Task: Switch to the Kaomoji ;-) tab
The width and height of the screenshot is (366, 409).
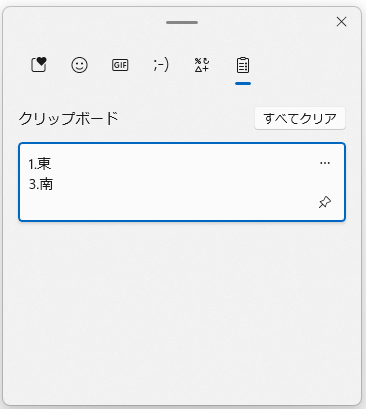Action: click(161, 65)
